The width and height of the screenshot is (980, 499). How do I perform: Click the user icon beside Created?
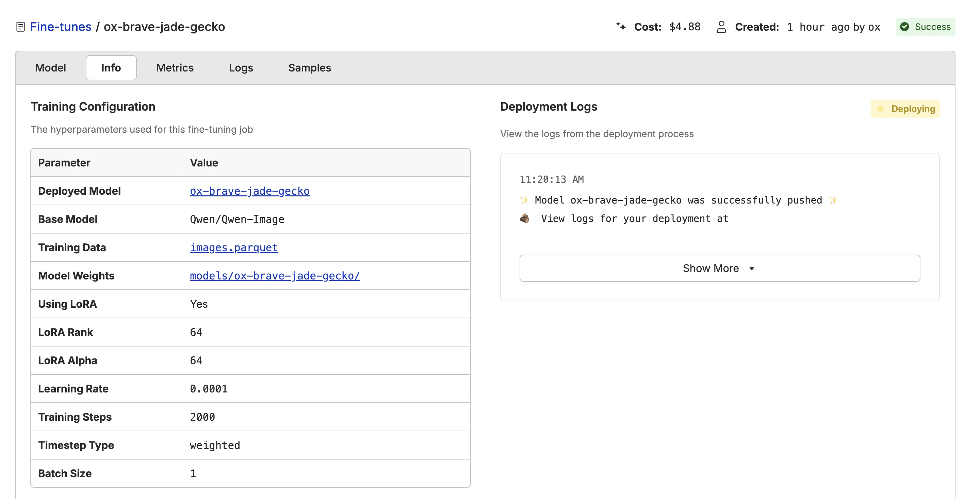click(x=721, y=27)
